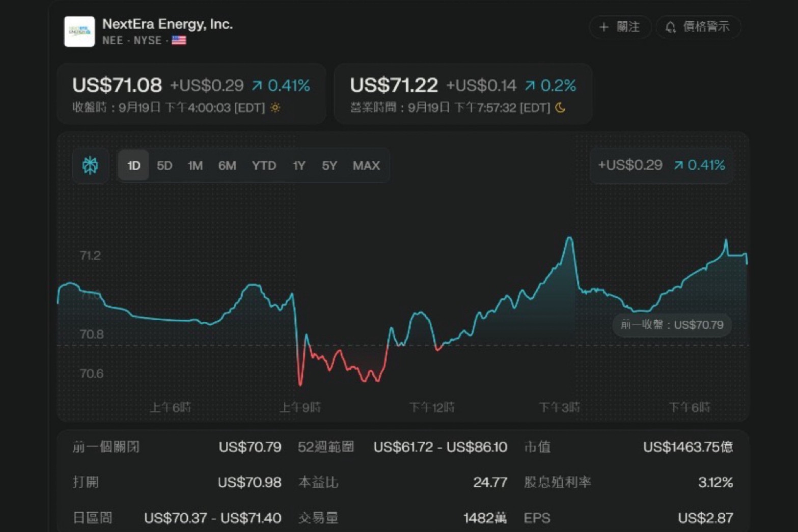
Task: Click the dividend yield 3.12%
Action: click(716, 482)
